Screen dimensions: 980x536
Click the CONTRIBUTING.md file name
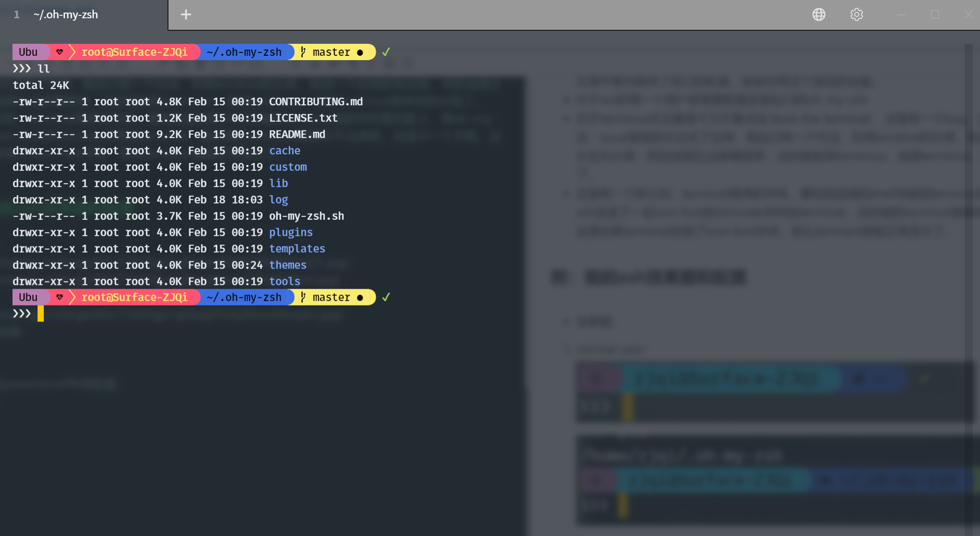[316, 102]
